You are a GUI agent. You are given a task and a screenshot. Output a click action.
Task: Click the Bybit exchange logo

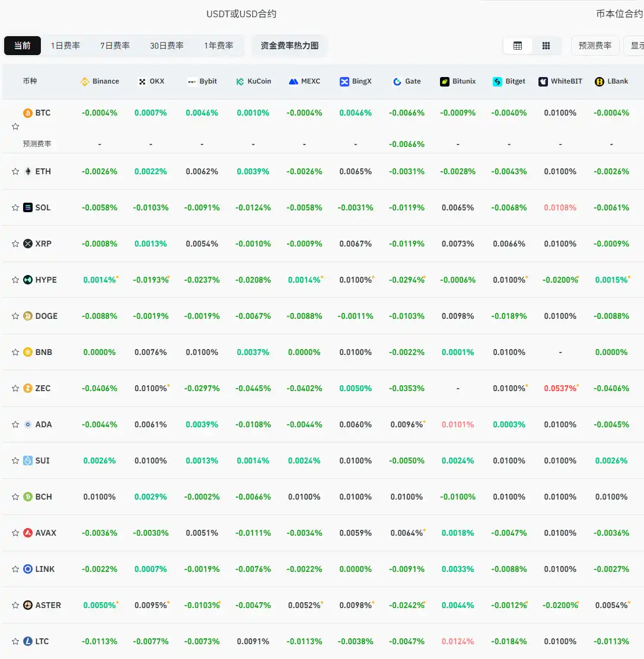tap(193, 82)
